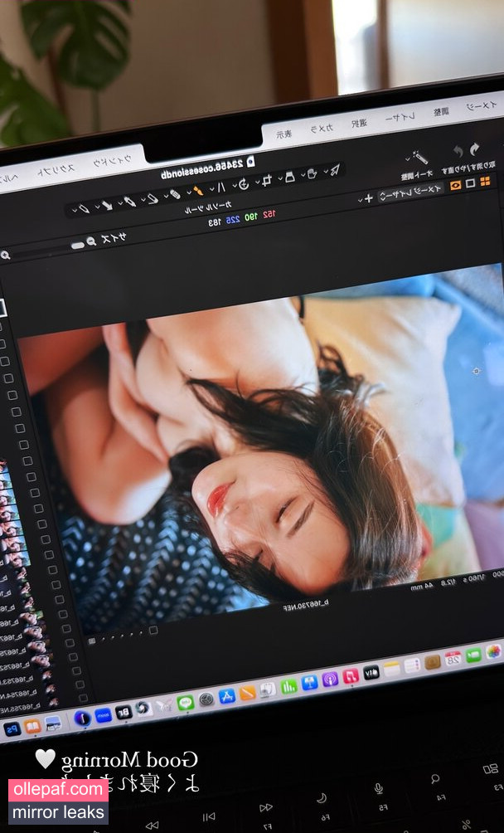Select the Apply Adjustments arrow tool
Image resolution: width=504 pixels, height=833 pixels.
[x=107, y=205]
